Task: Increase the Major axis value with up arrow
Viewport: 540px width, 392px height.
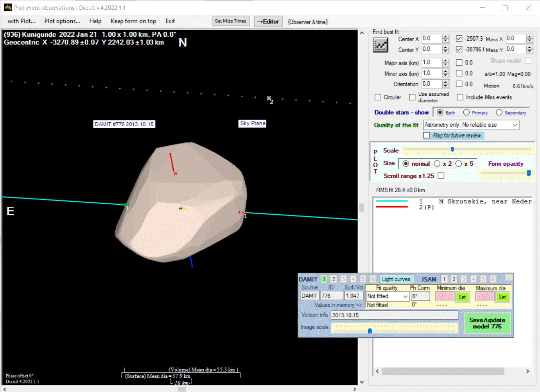Action: [446, 61]
